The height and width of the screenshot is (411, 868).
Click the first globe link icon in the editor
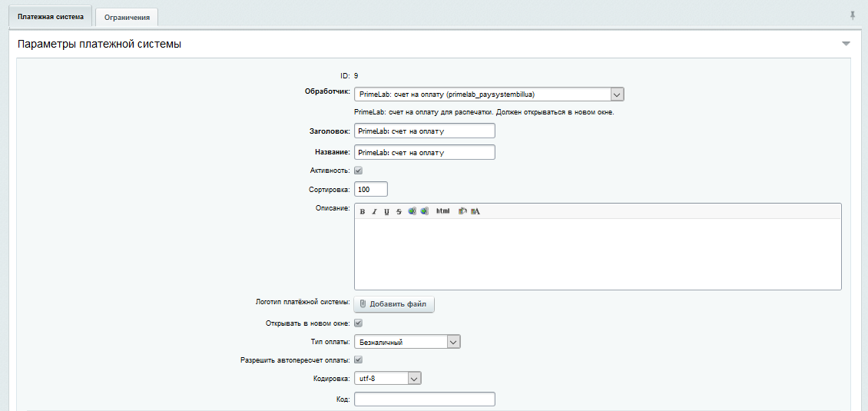[412, 210]
